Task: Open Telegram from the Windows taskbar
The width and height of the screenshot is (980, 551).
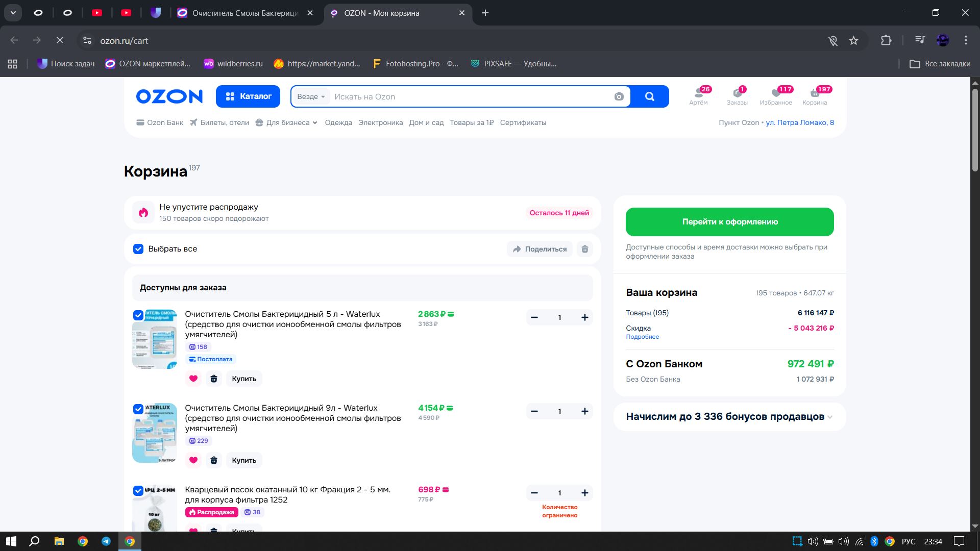Action: click(106, 541)
